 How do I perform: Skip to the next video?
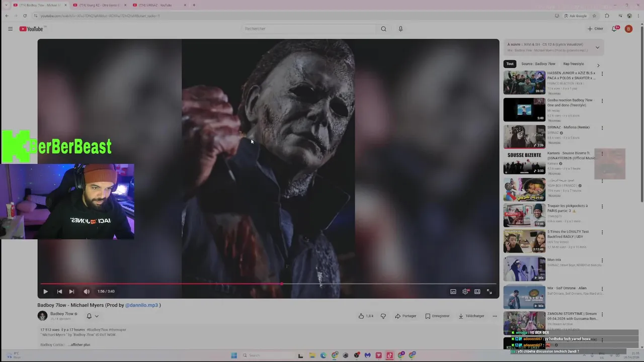click(71, 291)
